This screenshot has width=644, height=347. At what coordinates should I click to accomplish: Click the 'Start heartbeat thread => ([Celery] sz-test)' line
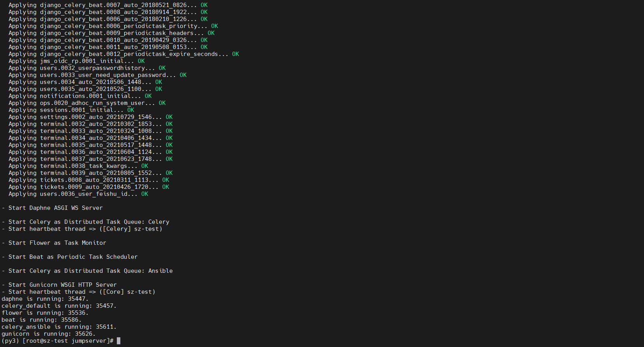coord(82,229)
